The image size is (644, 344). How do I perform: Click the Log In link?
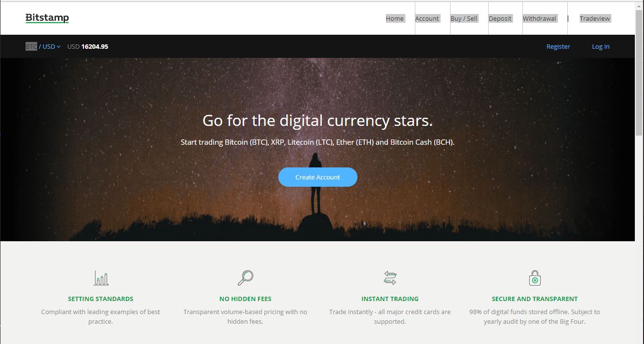[x=601, y=46]
